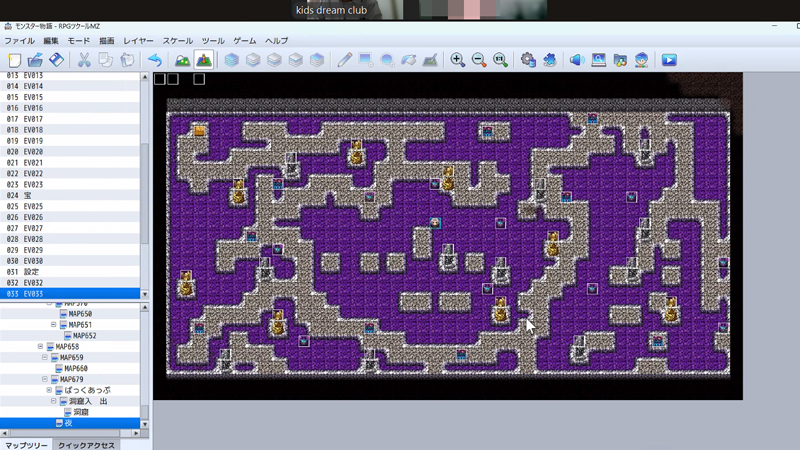
Task: Switch to Event editing mode
Action: [203, 60]
